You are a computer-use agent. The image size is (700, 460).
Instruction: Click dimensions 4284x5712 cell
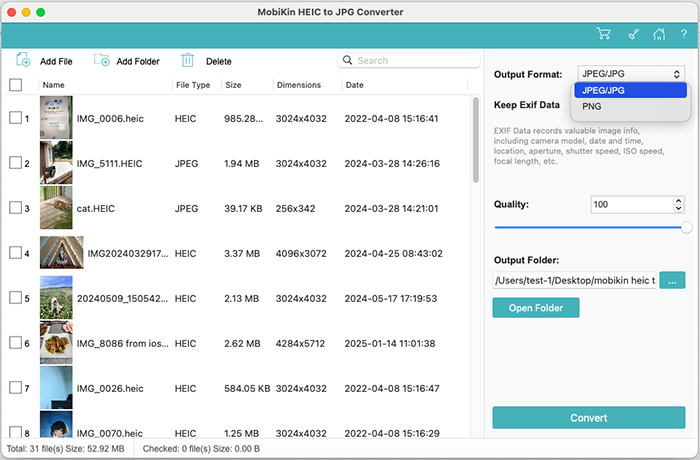tap(300, 343)
